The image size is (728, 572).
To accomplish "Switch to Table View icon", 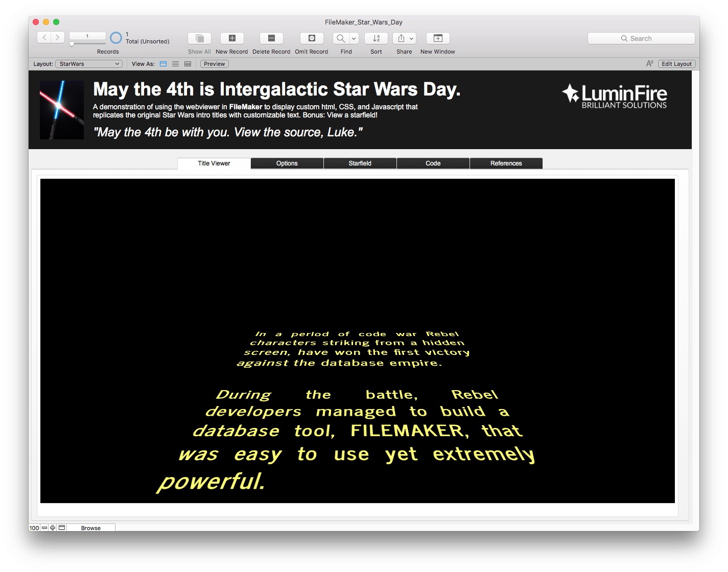I will pyautogui.click(x=188, y=64).
